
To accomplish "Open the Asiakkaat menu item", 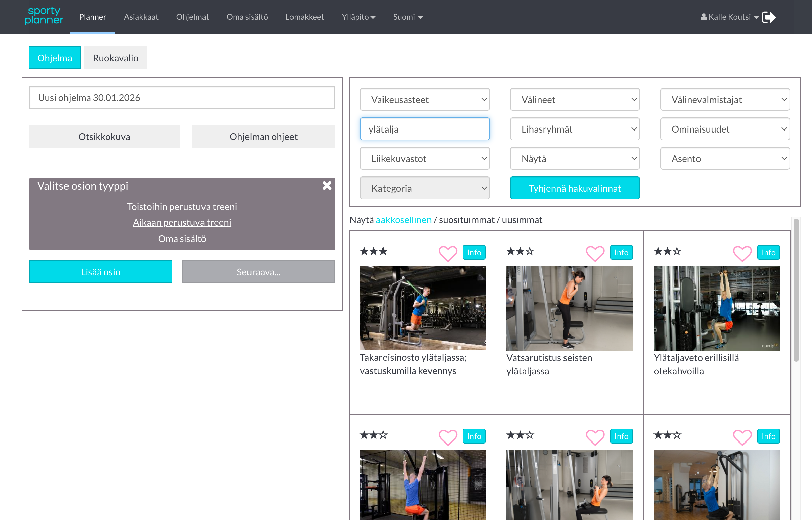I will pos(141,17).
